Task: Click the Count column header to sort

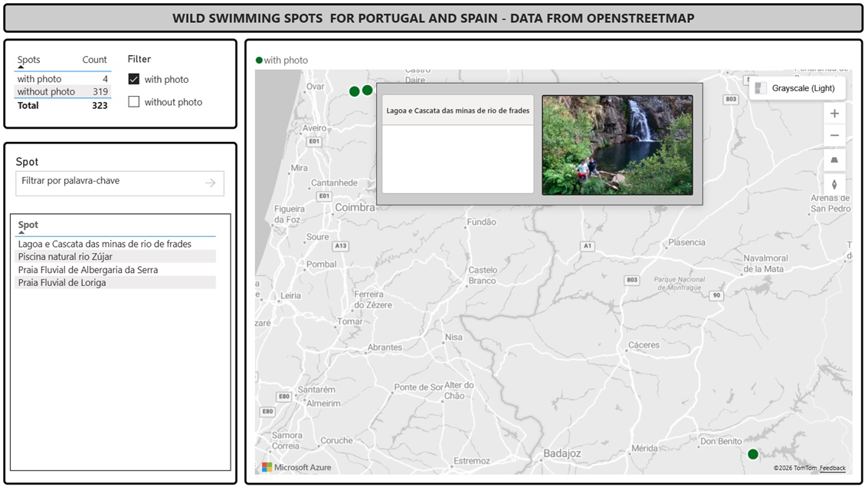Action: (94, 60)
